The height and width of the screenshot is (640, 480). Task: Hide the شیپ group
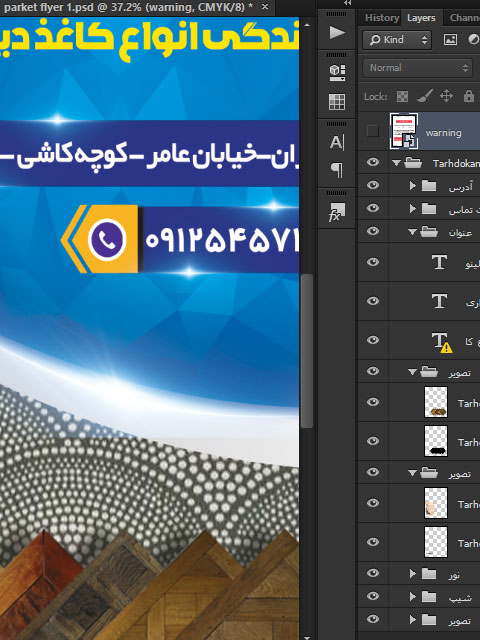372,596
